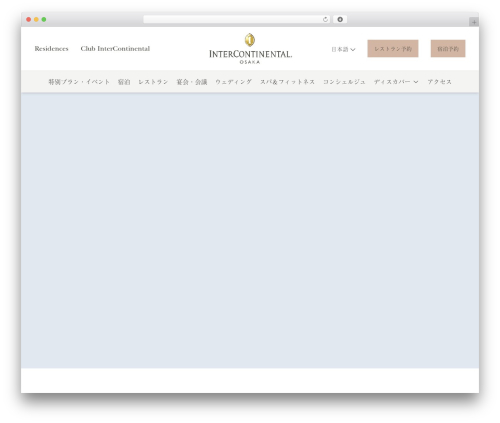The height and width of the screenshot is (423, 500).
Task: Click the レストラン予約 button
Action: point(393,49)
